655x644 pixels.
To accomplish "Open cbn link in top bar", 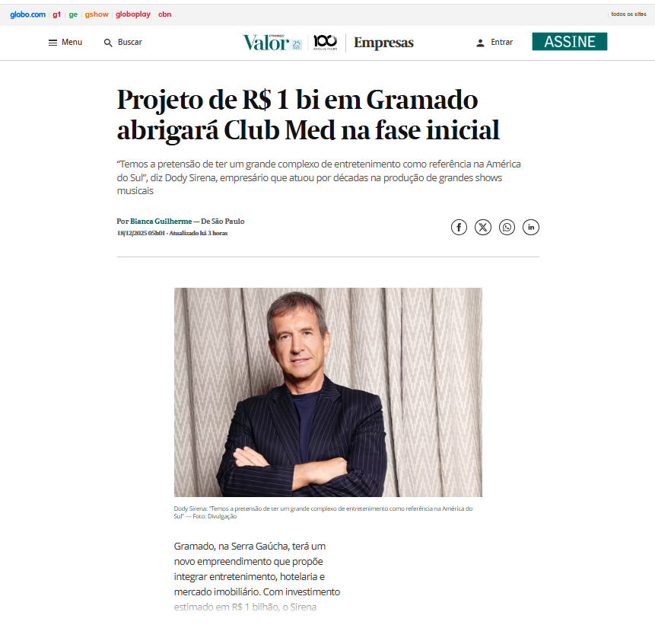I will 164,14.
